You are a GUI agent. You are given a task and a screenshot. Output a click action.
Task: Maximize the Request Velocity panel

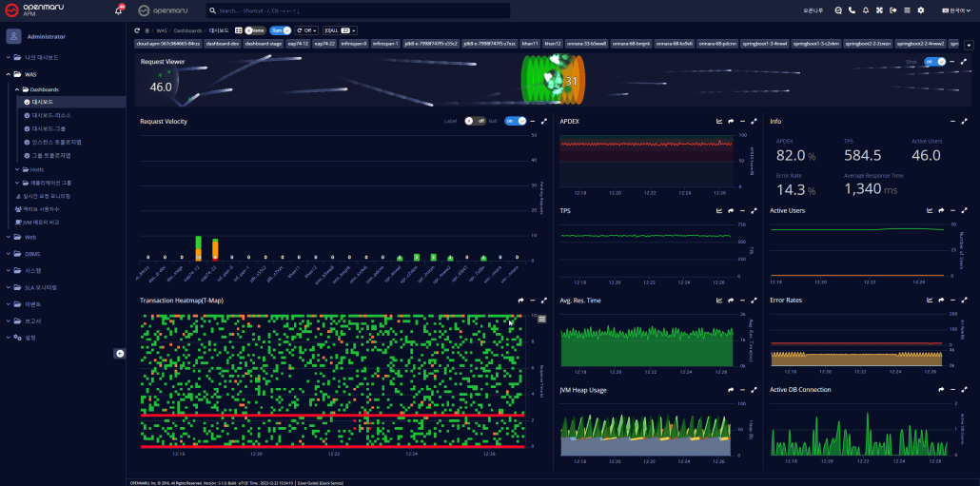[543, 122]
